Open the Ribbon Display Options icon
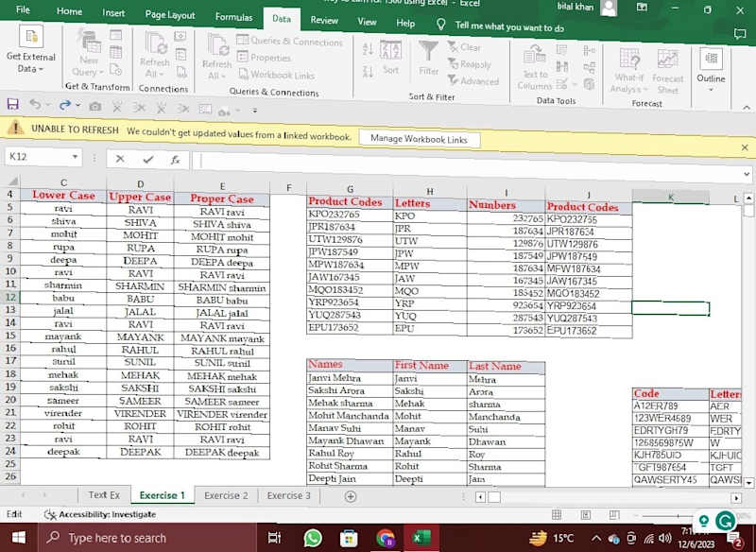The width and height of the screenshot is (756, 552). point(642,8)
